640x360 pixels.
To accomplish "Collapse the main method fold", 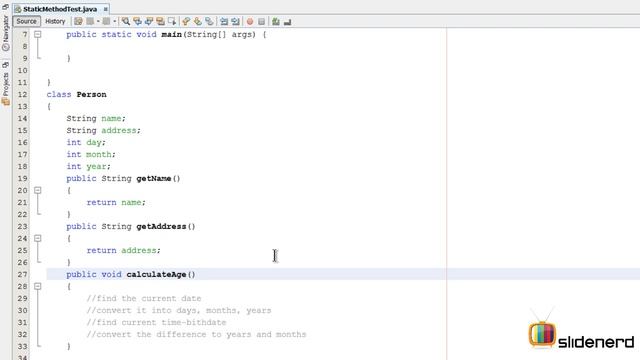I will point(38,34).
